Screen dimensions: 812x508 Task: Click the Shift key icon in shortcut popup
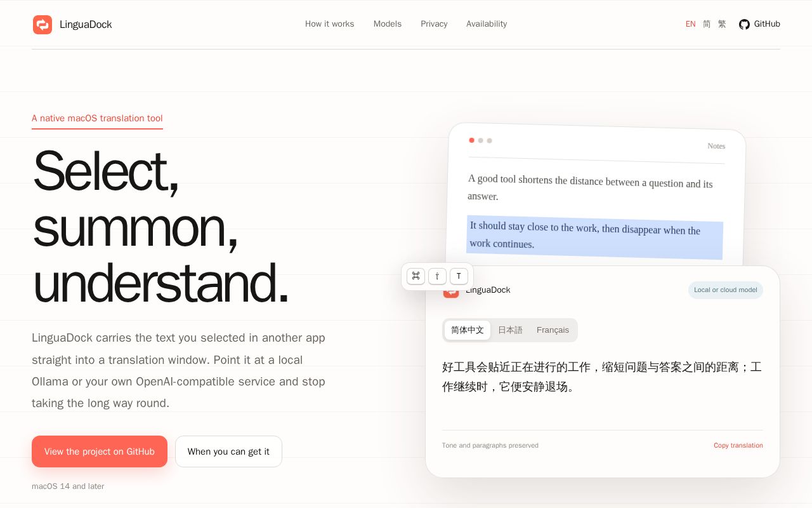pyautogui.click(x=437, y=276)
